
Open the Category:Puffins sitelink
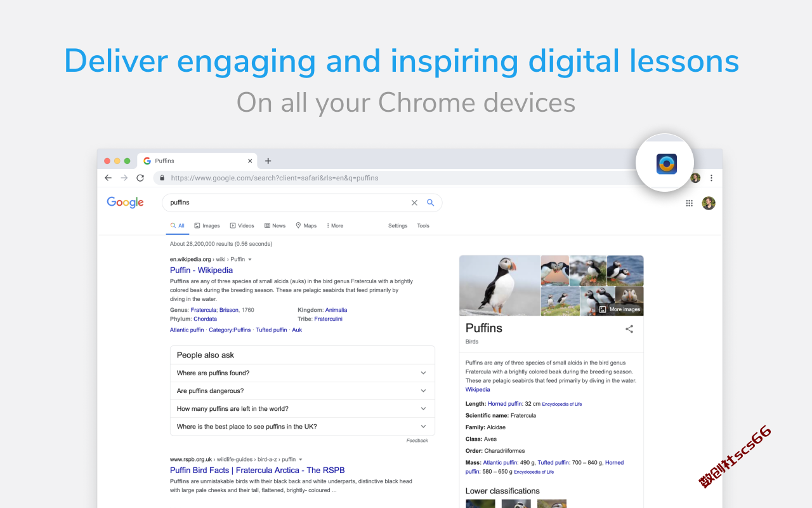tap(230, 330)
